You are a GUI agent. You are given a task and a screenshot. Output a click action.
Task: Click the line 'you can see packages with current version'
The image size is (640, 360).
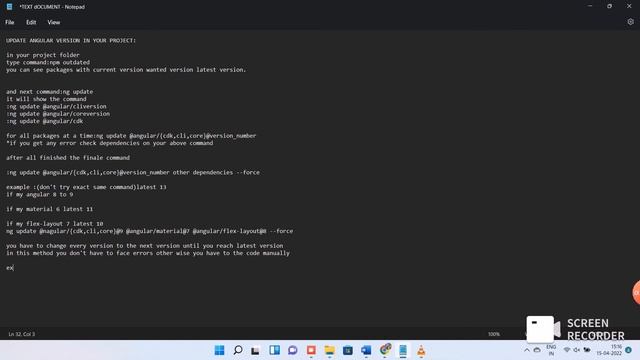126,70
